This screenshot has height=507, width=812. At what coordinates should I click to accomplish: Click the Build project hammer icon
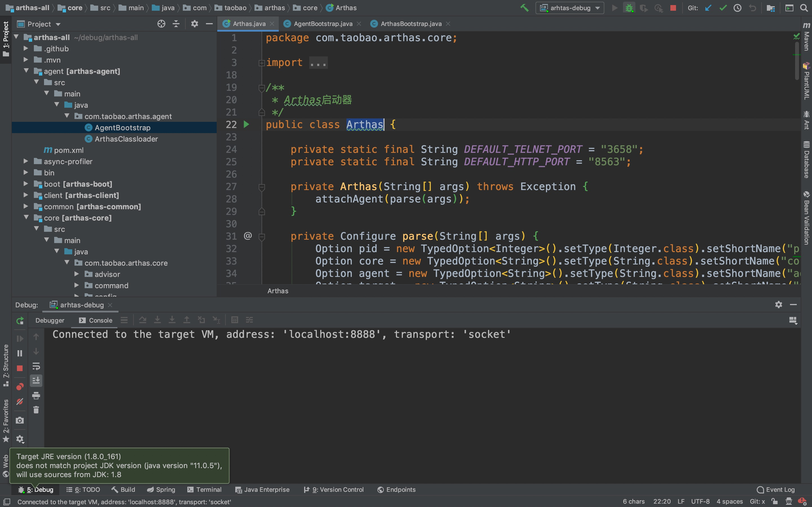(524, 8)
